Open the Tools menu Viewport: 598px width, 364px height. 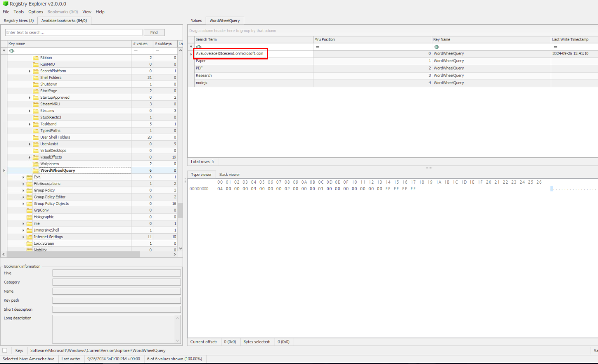point(19,12)
